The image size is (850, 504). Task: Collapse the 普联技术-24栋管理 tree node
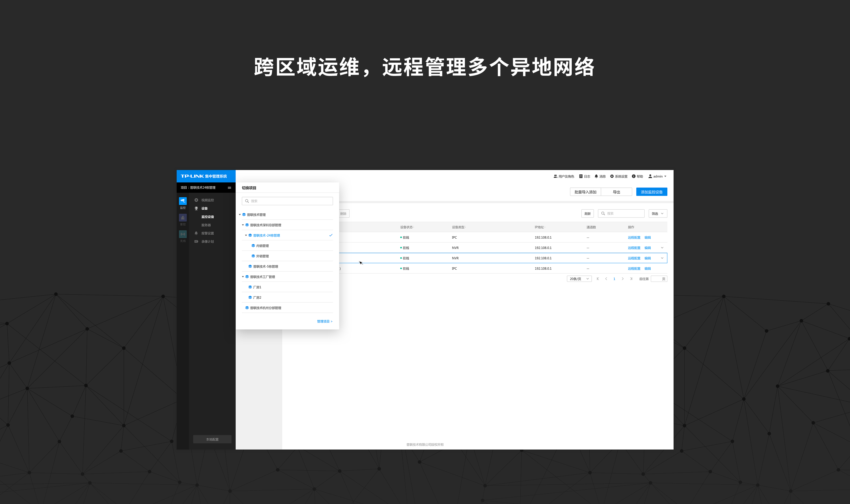246,235
